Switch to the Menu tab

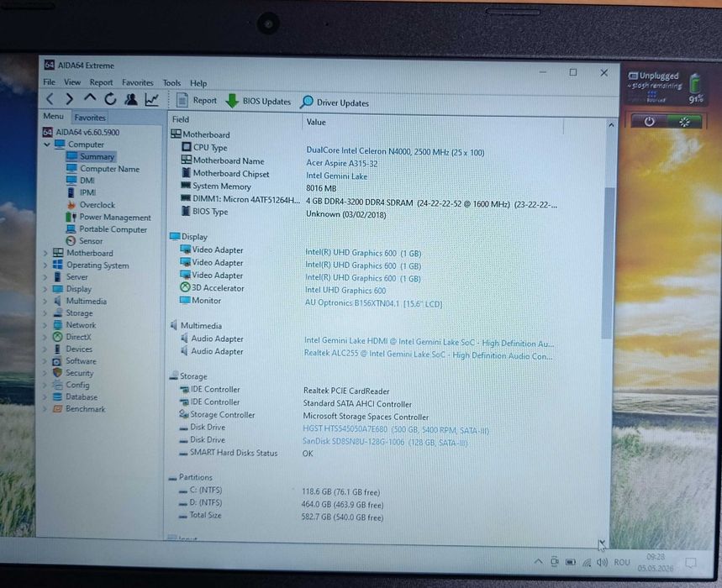click(x=54, y=116)
